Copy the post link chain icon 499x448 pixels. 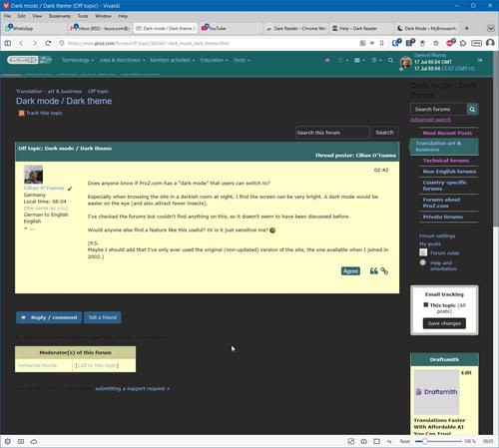pyautogui.click(x=384, y=271)
